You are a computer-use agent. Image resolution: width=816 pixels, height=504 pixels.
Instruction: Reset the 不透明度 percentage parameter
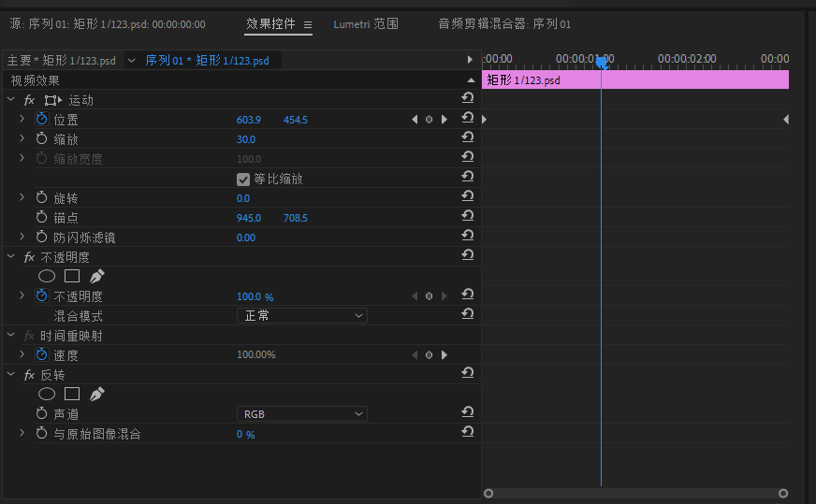pyautogui.click(x=467, y=295)
